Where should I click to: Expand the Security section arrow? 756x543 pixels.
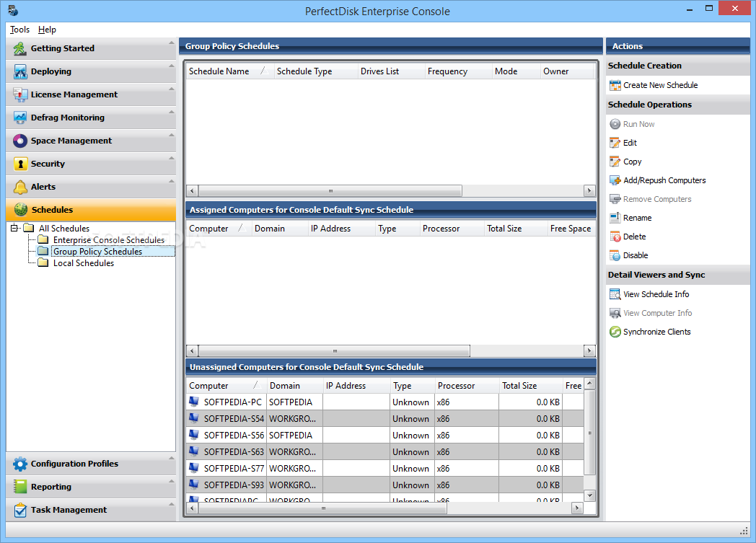[171, 159]
